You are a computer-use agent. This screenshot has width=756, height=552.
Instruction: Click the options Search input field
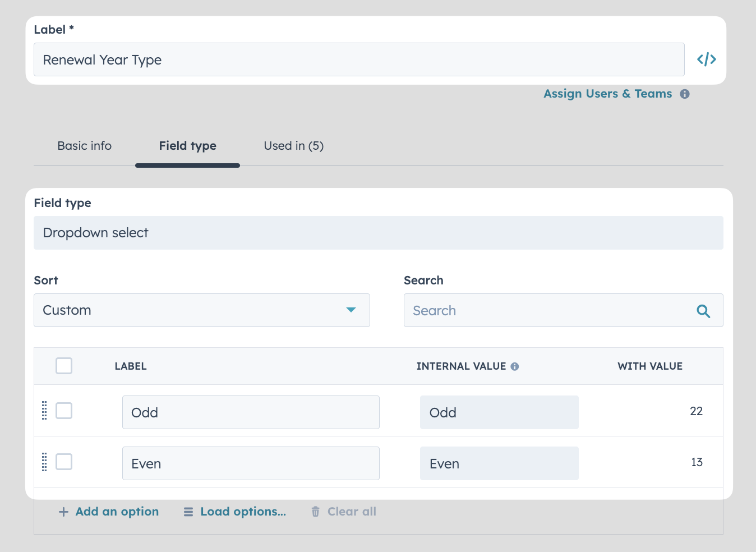point(564,310)
